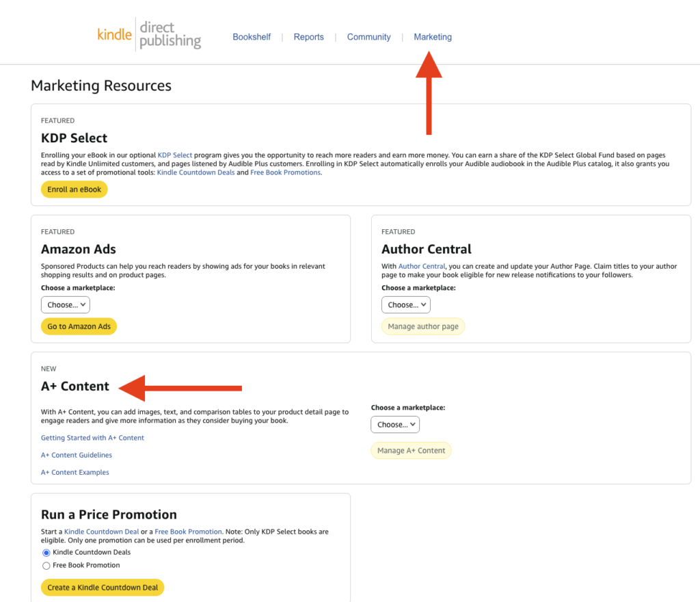Open KDP Select link in description

174,155
